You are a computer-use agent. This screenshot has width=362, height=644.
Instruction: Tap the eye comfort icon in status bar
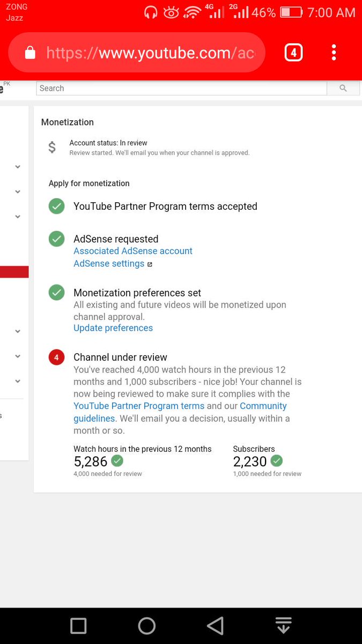coord(171,12)
